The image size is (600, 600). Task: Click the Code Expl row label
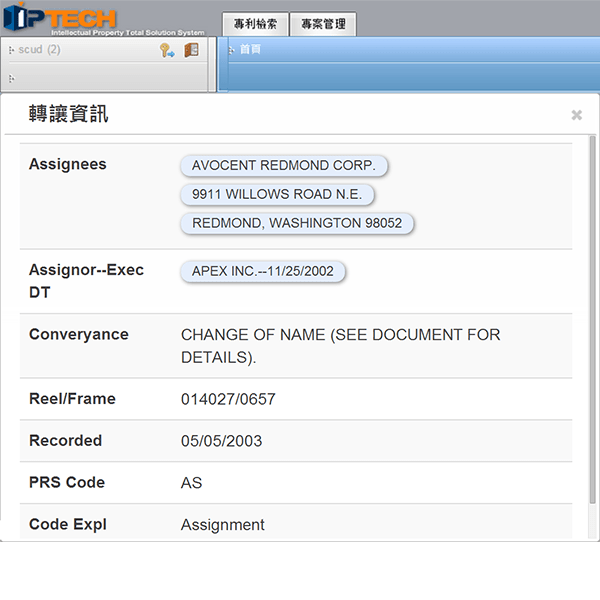tap(68, 524)
